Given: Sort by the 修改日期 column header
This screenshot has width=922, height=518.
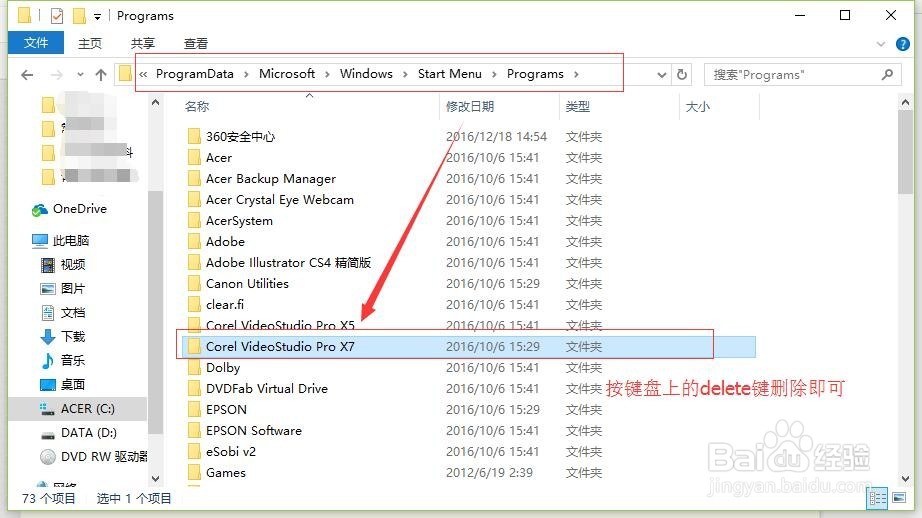Looking at the screenshot, I should pyautogui.click(x=470, y=106).
